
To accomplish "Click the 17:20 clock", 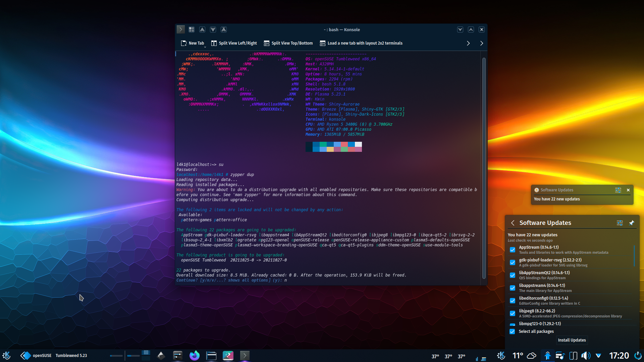I will (x=619, y=356).
